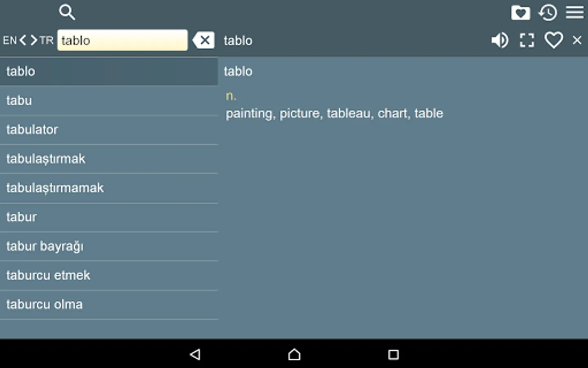Select tabulator in the word list
Screen dimensions: 588x368
[x=109, y=130]
